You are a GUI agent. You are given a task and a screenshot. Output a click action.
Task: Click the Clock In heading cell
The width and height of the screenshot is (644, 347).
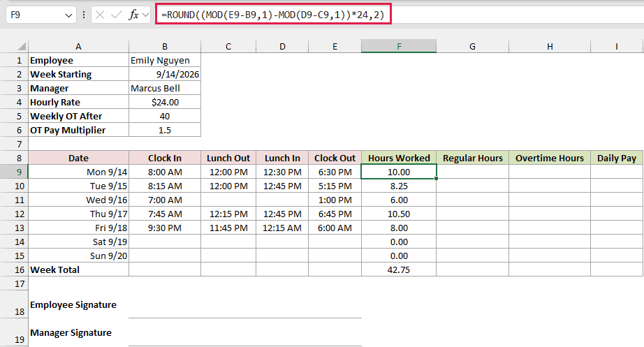(165, 158)
